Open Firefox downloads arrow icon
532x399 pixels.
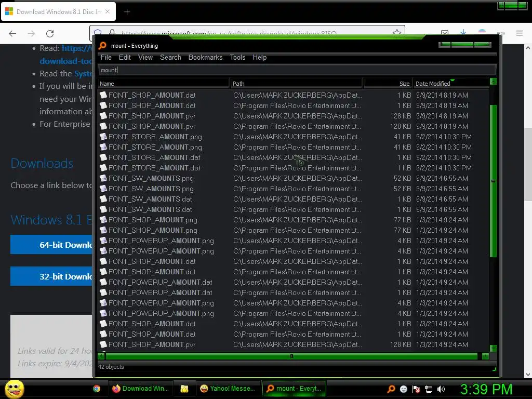pos(463,33)
